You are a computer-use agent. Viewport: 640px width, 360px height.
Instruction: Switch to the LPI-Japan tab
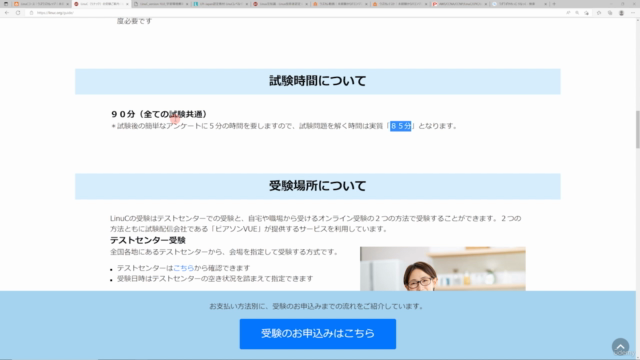click(x=220, y=4)
